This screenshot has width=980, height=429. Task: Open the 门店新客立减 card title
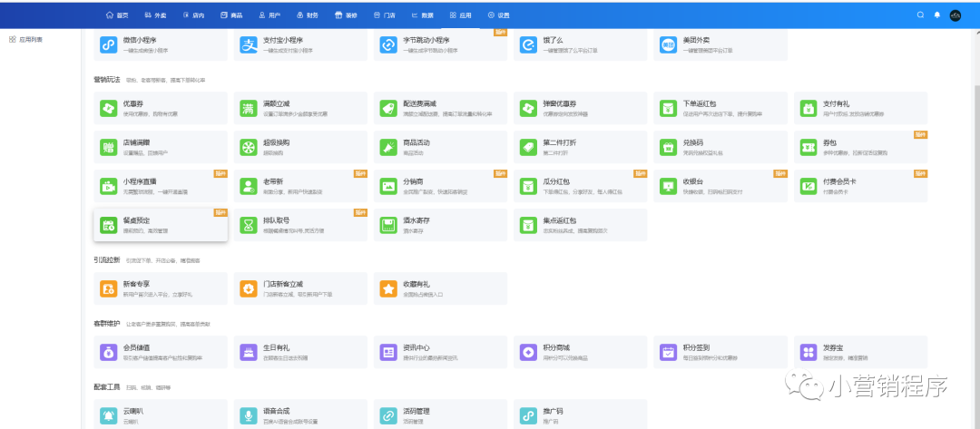coord(283,284)
